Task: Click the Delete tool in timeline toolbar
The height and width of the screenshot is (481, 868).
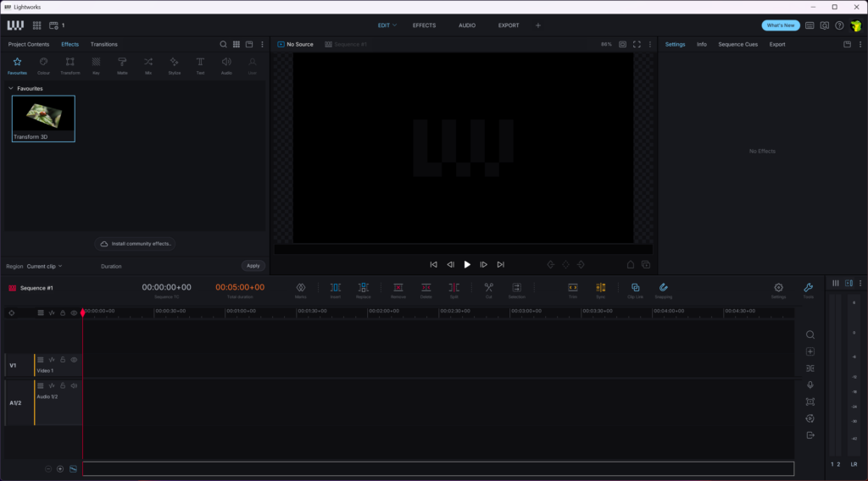Action: click(426, 290)
